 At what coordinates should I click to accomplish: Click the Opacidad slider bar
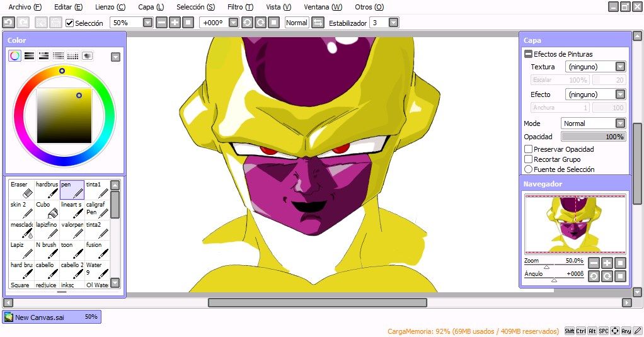pyautogui.click(x=594, y=136)
